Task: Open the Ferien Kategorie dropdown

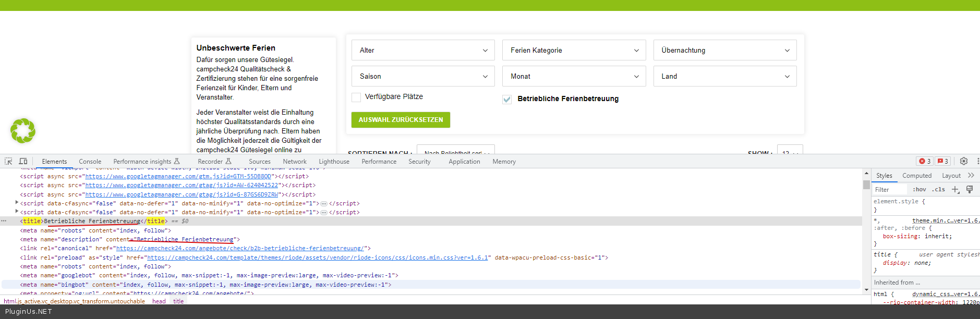Action: (574, 50)
